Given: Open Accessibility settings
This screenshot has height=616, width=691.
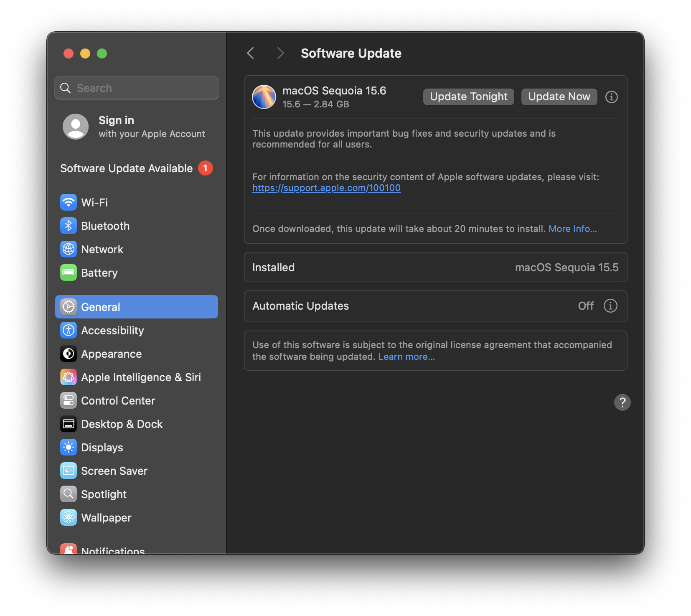Looking at the screenshot, I should click(x=137, y=331).
